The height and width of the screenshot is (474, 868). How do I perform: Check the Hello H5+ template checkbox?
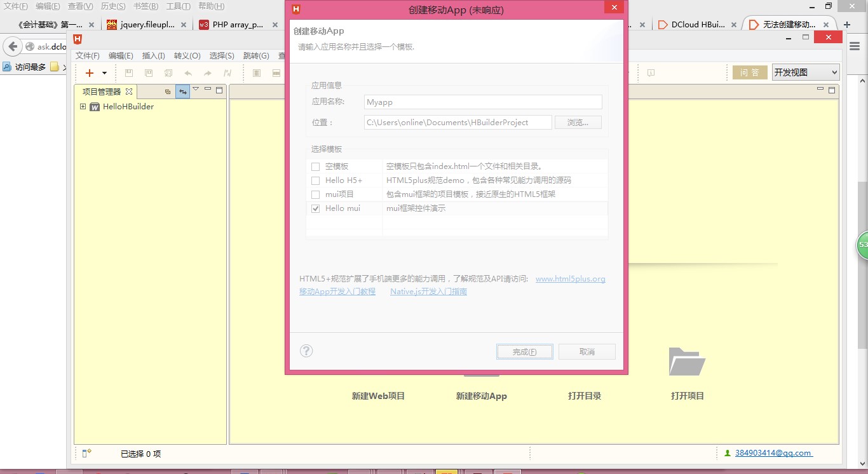(x=315, y=180)
